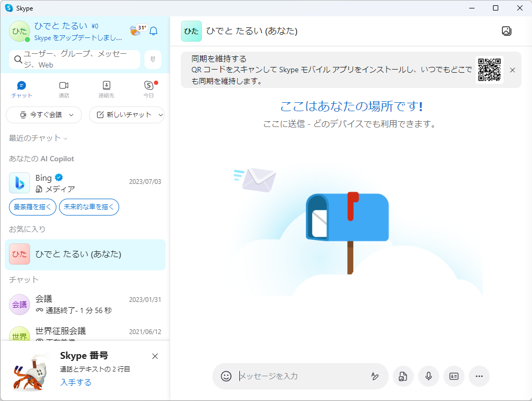Open the notifications bell

click(153, 32)
